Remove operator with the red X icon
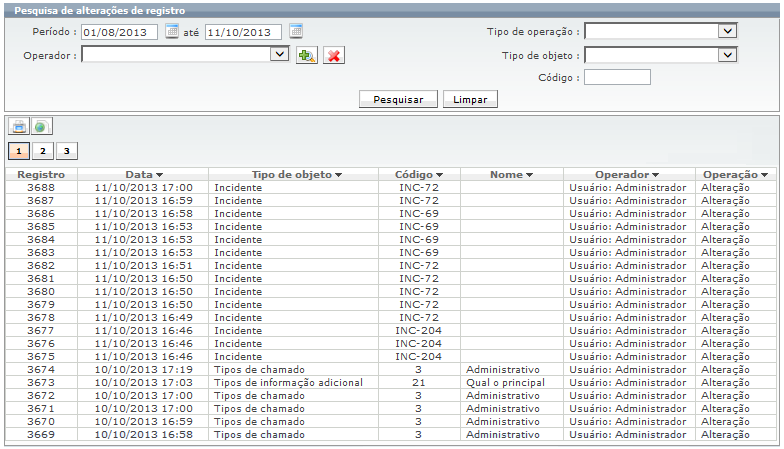 (x=334, y=55)
